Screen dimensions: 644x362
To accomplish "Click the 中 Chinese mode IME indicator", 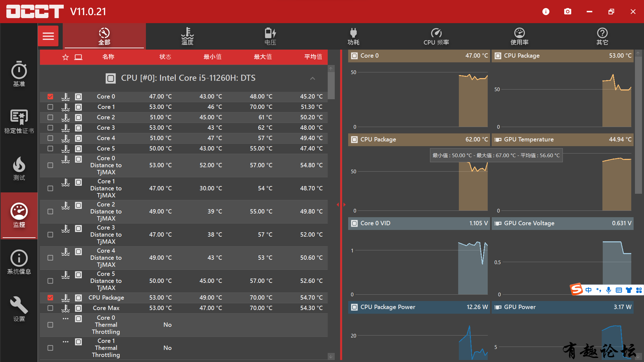I will pyautogui.click(x=589, y=290).
